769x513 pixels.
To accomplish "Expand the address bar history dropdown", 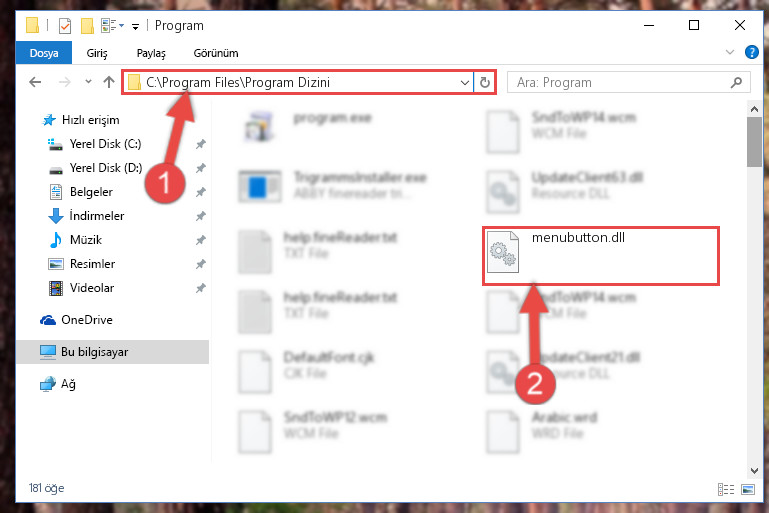I will click(464, 82).
